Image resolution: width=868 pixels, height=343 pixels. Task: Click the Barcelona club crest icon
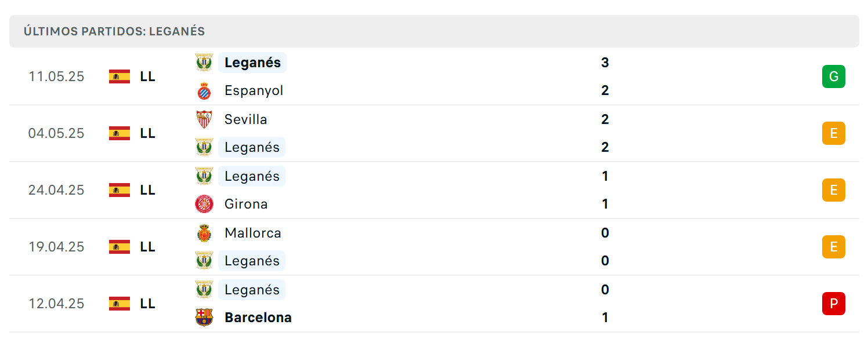pyautogui.click(x=204, y=318)
